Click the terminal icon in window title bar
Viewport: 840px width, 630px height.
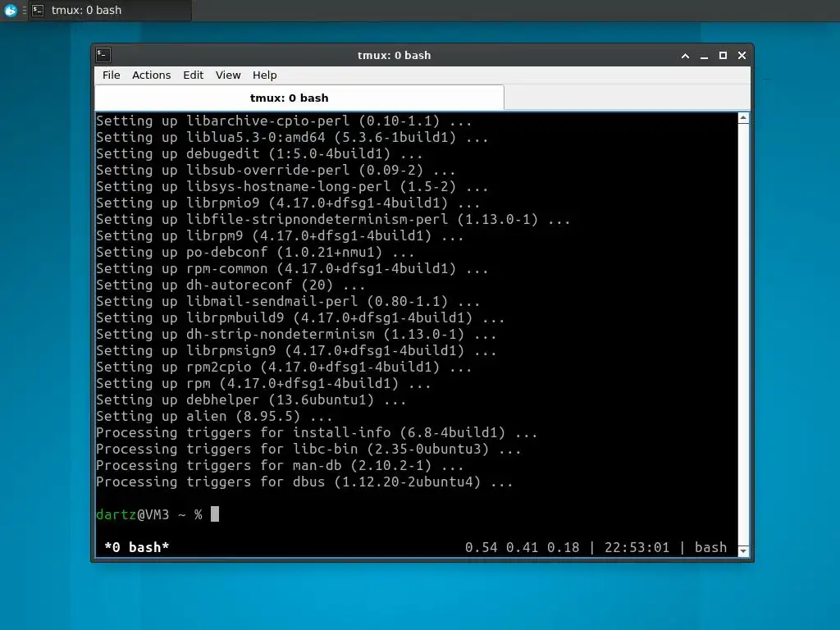coord(103,55)
